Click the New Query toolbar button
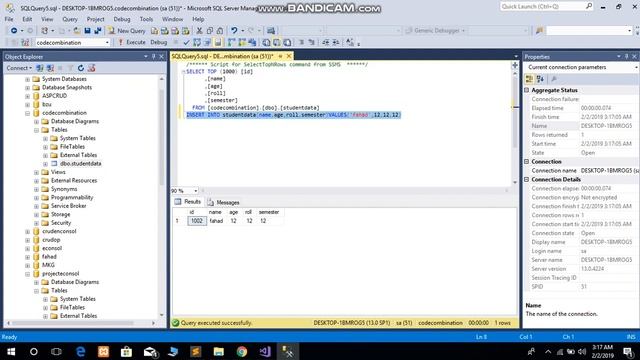Screen dimensions: 640x360 click(x=127, y=31)
